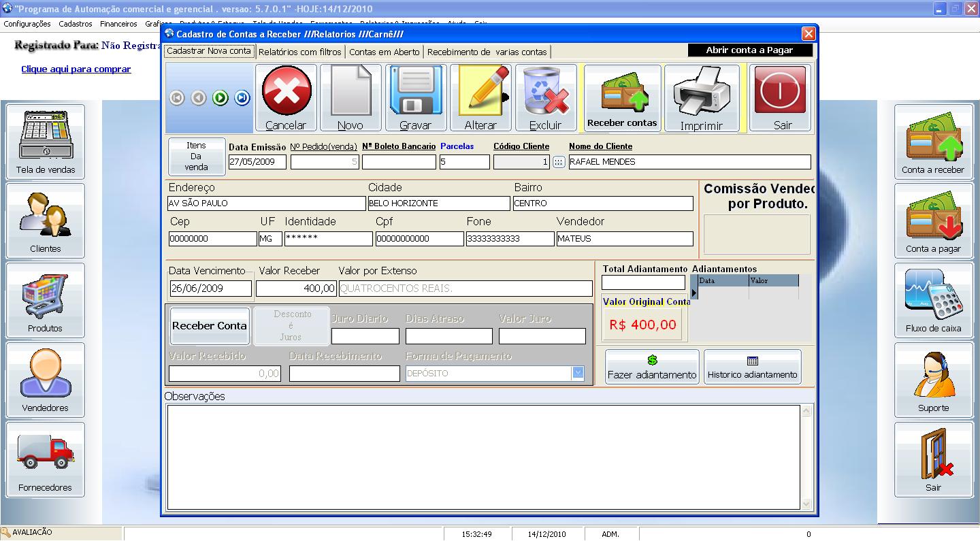The width and height of the screenshot is (980, 541).
Task: Click the Data Recebimento field
Action: click(344, 374)
